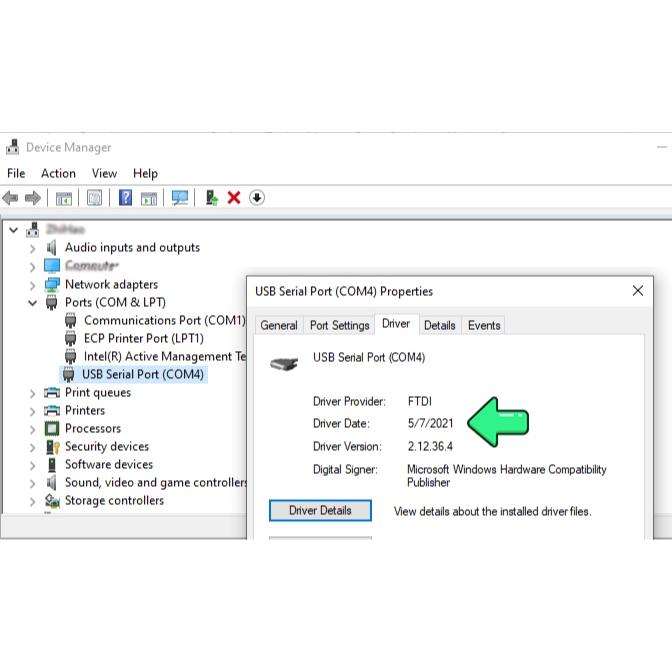Open the View menu
672x672 pixels.
point(104,173)
